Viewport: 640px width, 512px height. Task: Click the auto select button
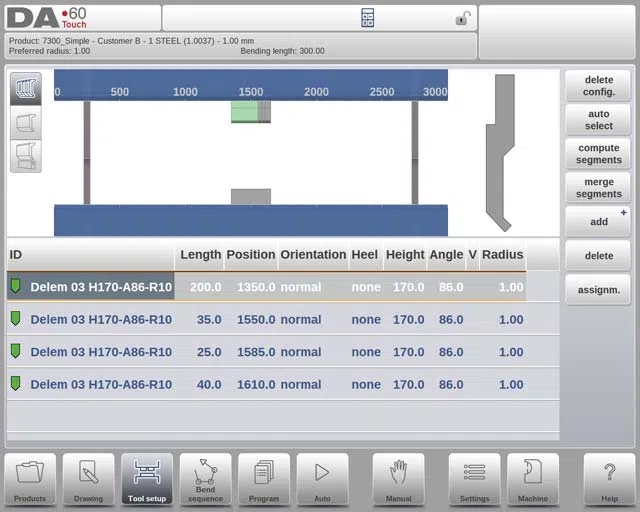coord(598,120)
